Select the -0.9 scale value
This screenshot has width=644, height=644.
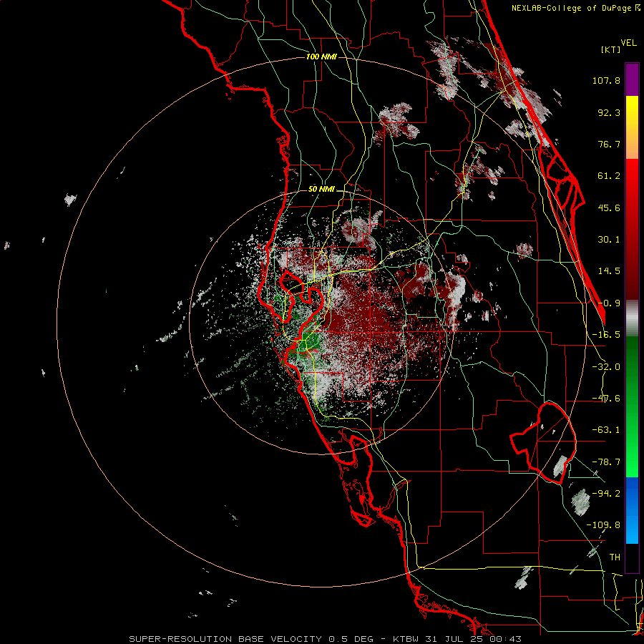click(x=609, y=303)
